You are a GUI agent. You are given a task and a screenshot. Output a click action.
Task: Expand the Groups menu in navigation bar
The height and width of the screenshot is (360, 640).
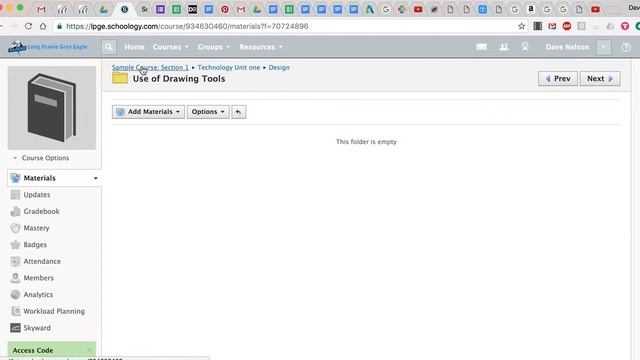point(213,47)
